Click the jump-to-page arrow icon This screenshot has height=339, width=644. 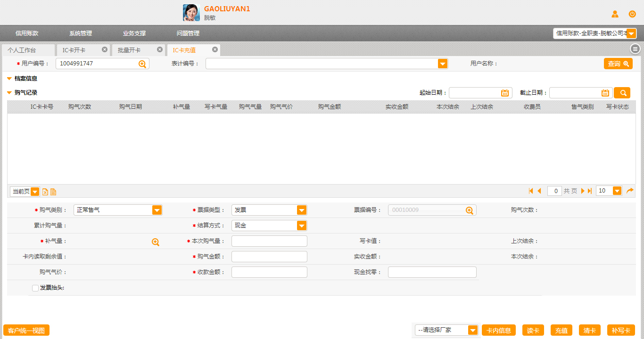[x=630, y=191]
